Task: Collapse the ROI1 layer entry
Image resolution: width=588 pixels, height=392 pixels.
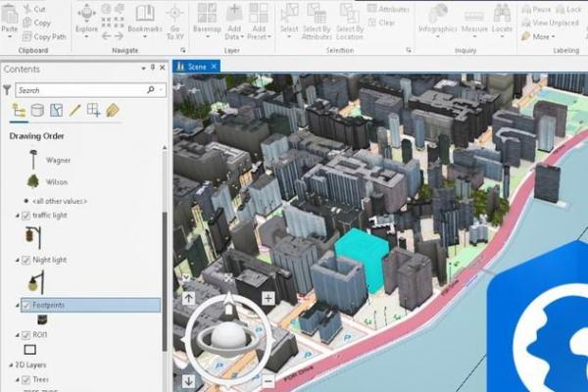Action: tap(16, 334)
